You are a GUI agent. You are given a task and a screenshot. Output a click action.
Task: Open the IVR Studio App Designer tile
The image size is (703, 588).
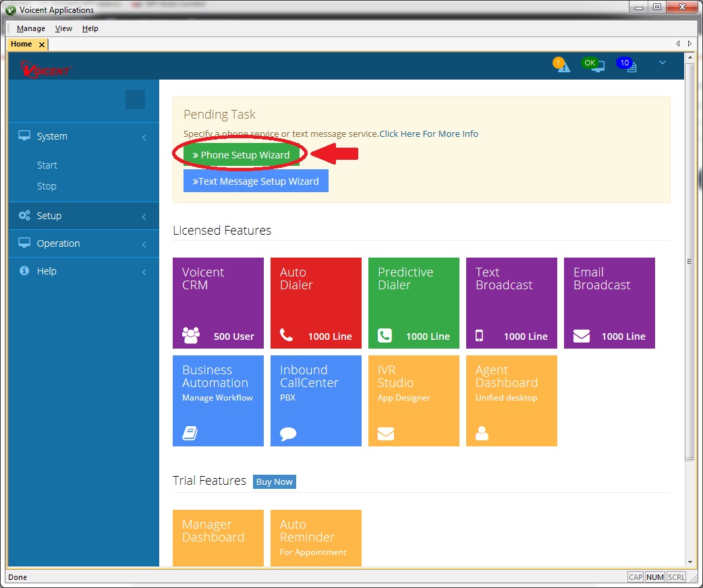point(414,401)
